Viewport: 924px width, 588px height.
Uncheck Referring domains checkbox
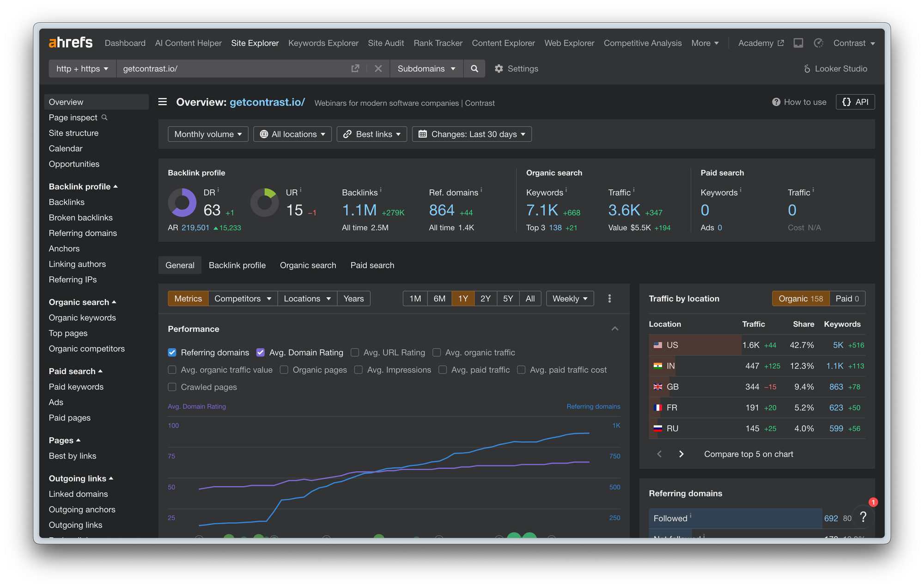coord(172,352)
